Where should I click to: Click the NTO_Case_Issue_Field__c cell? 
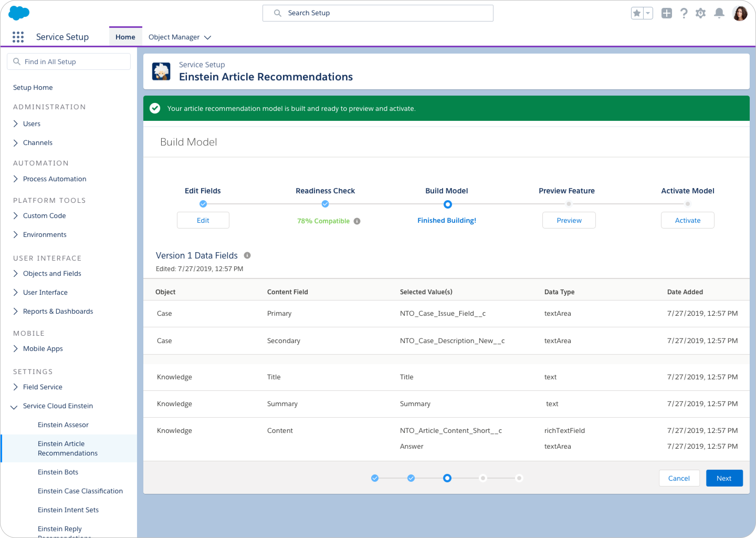(x=443, y=313)
